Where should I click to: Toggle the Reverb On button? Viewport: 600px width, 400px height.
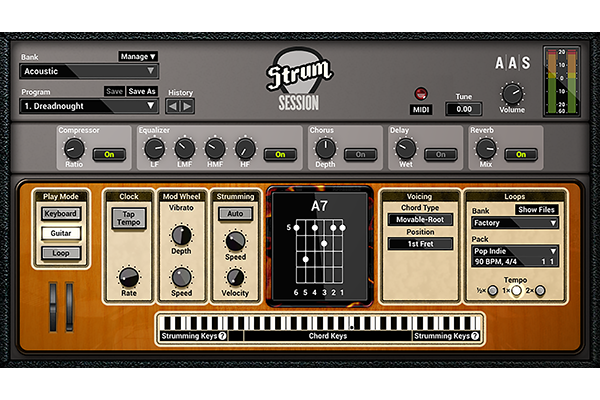click(x=521, y=154)
